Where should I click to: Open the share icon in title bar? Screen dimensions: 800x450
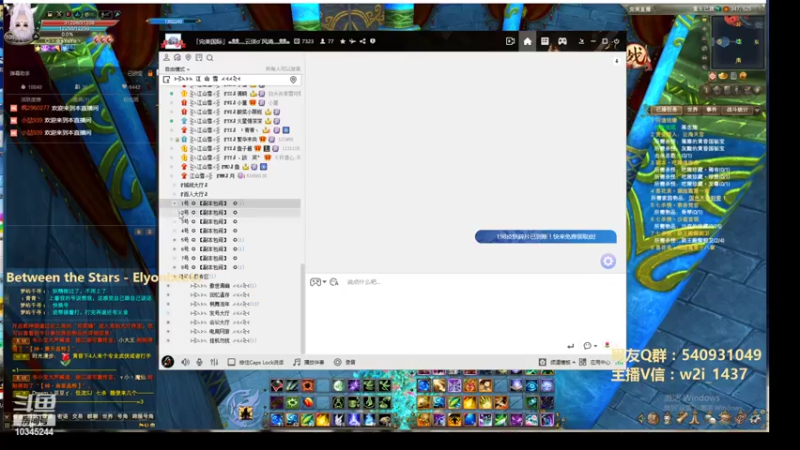[362, 41]
